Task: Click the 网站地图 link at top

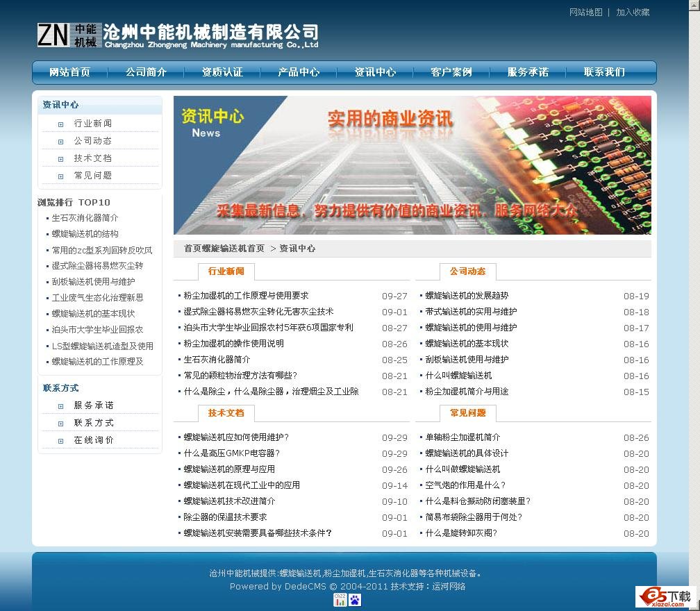Action: (x=585, y=12)
